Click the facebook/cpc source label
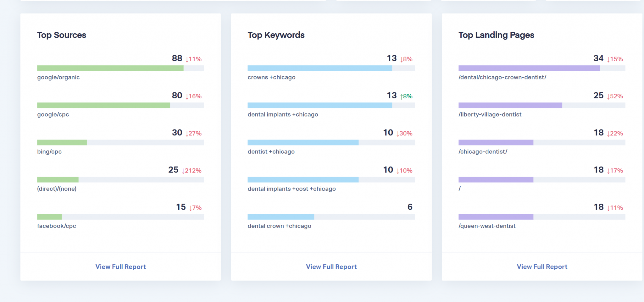Image resolution: width=644 pixels, height=302 pixels. 56,226
